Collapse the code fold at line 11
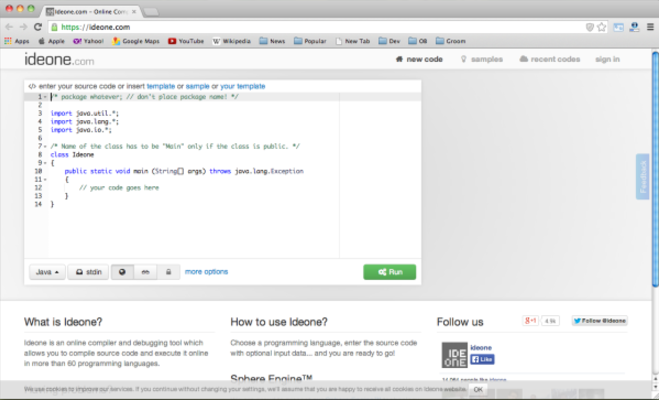 click(x=45, y=179)
